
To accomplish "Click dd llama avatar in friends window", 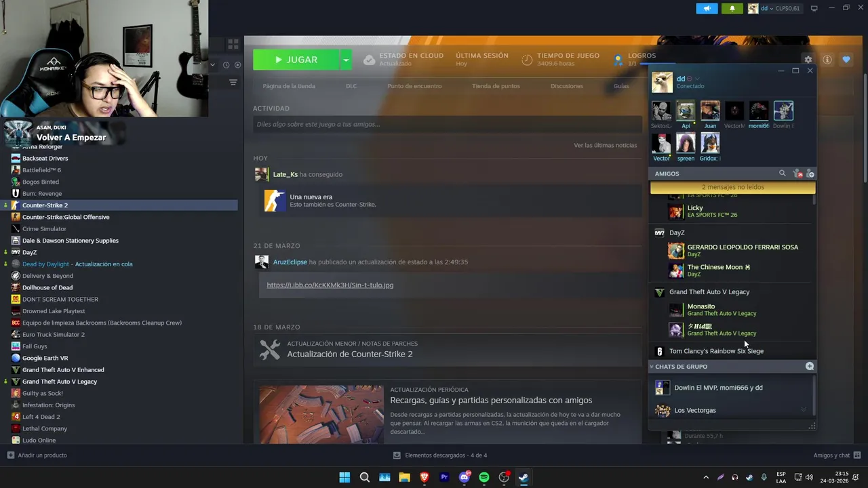I will point(662,83).
